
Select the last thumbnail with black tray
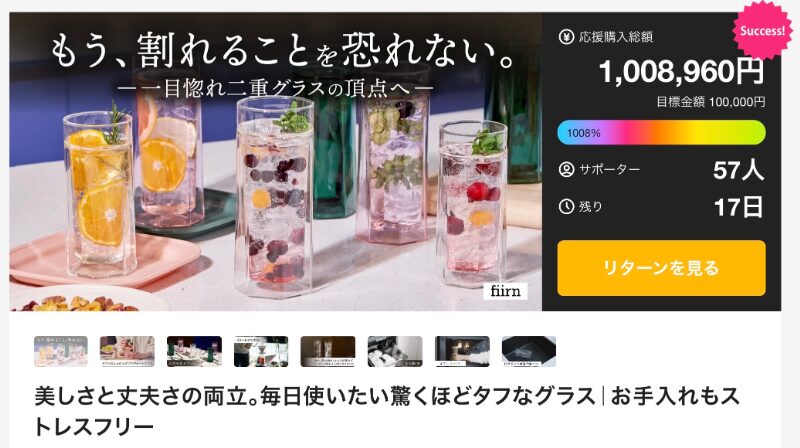[x=529, y=351]
